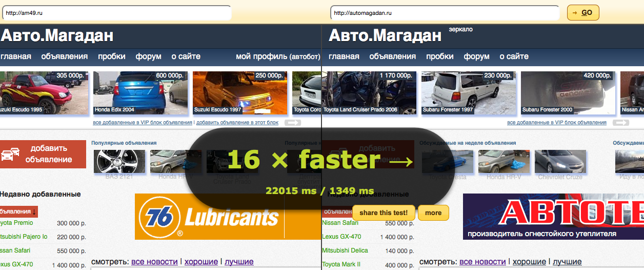Click red добавить объявление button in left pane
The image size is (644, 270).
tap(43, 154)
